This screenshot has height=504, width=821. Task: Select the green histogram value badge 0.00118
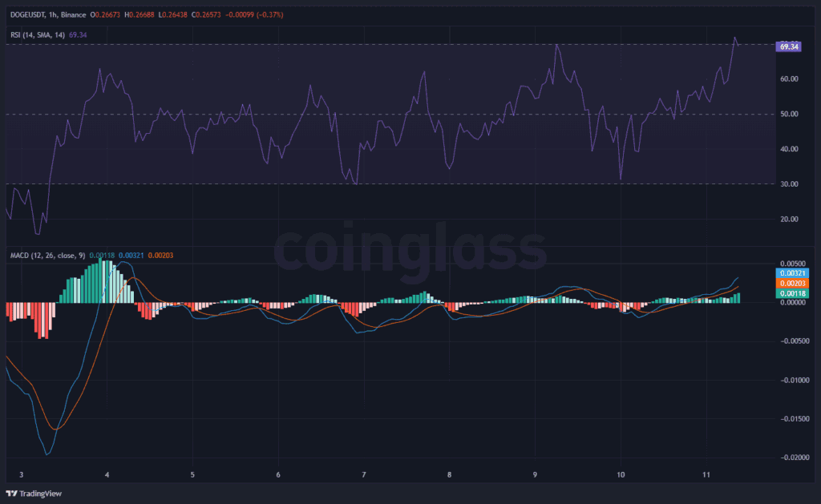pos(791,295)
